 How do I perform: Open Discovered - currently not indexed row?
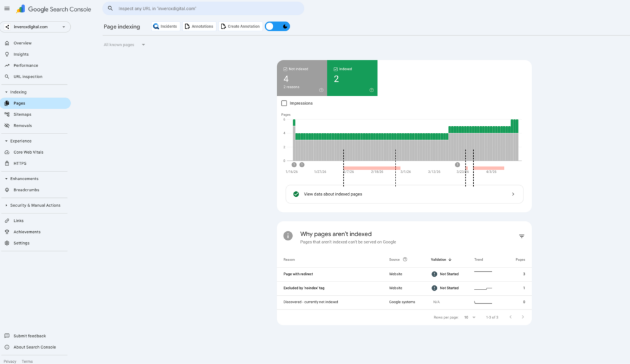click(404, 302)
